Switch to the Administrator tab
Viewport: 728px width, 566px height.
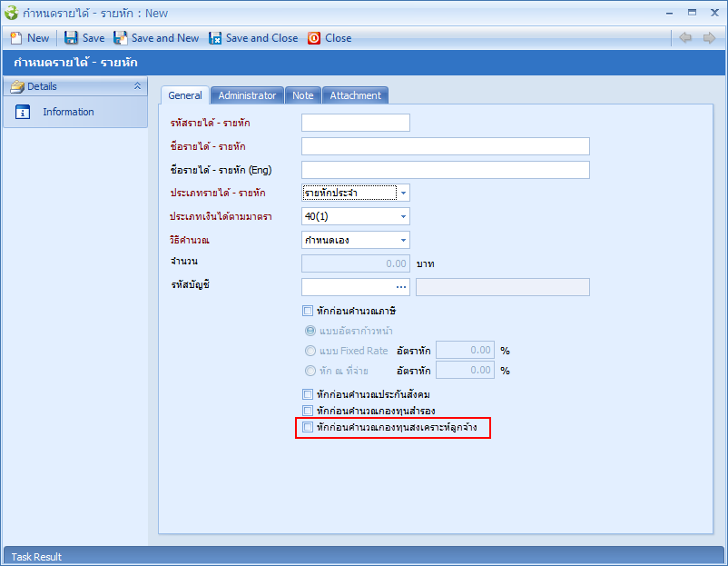click(247, 95)
